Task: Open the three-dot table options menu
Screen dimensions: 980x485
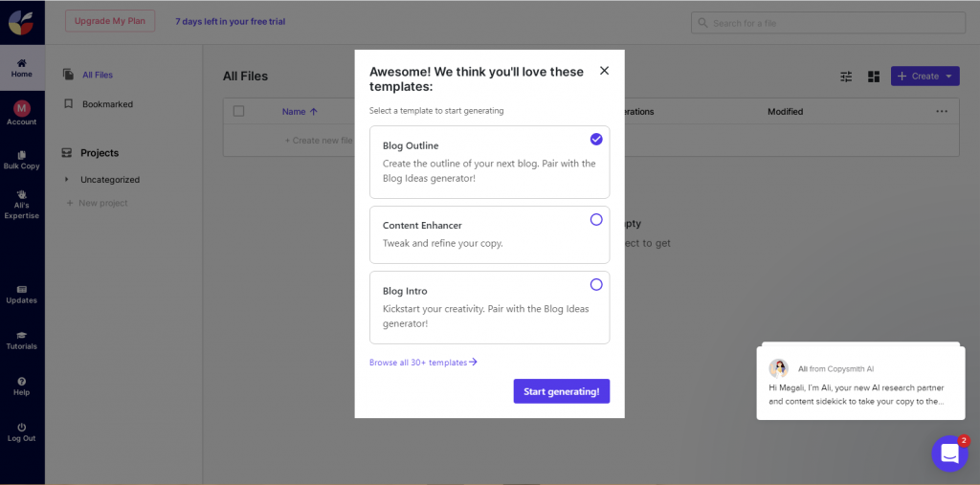Action: (x=942, y=111)
